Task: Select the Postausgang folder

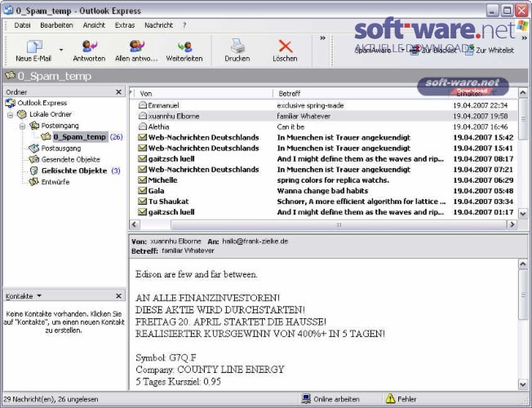Action: click(x=61, y=149)
